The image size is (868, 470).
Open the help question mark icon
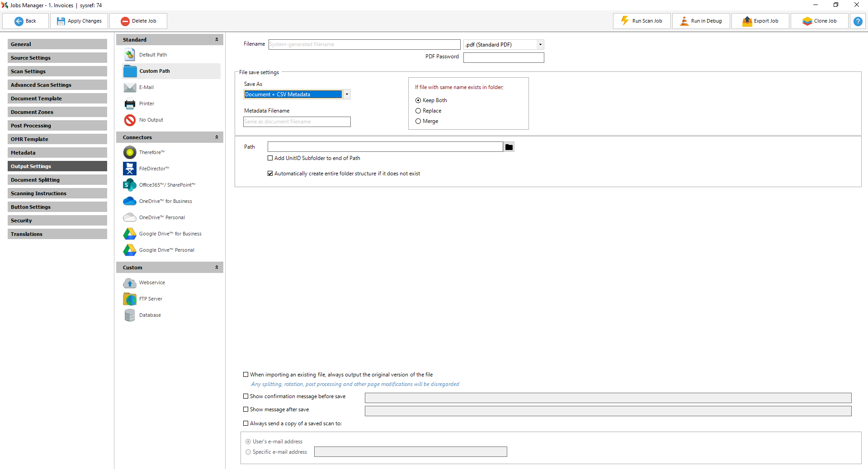(x=858, y=21)
